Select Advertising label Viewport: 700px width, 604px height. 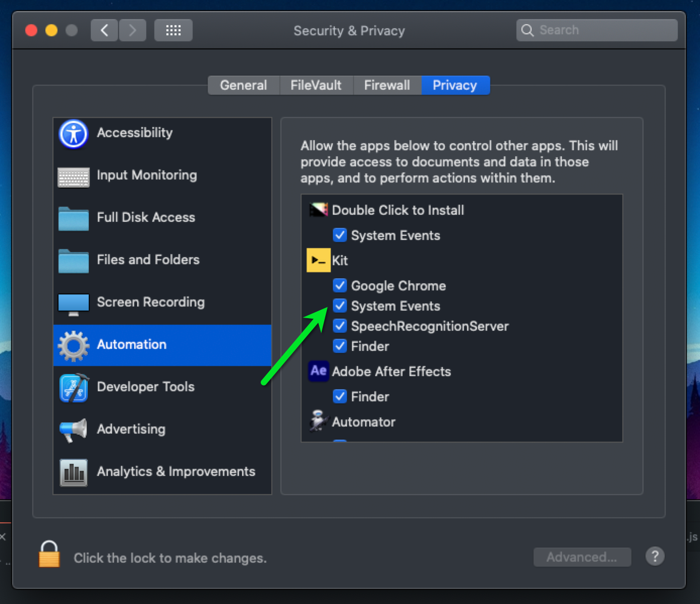[131, 429]
